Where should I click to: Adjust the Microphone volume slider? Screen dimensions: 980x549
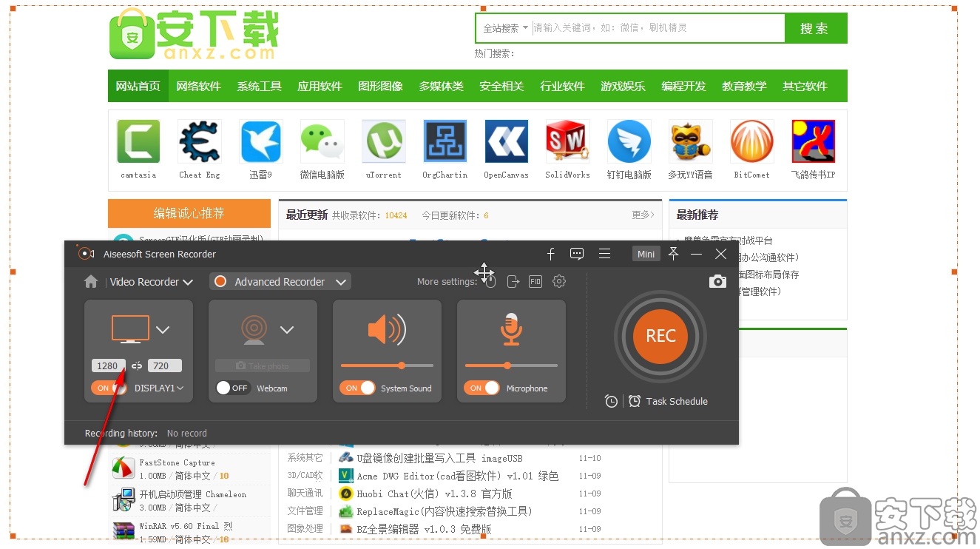pos(511,366)
